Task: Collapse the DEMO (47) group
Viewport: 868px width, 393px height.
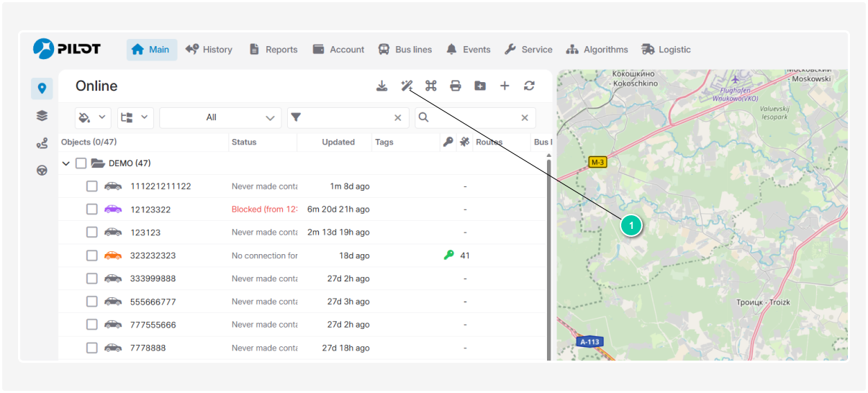Action: pos(66,163)
